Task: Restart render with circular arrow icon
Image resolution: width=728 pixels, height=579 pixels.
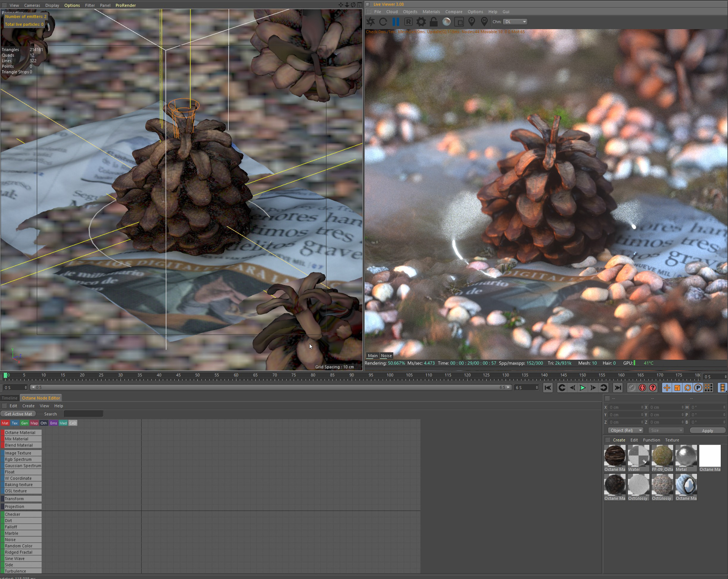Action: (383, 22)
